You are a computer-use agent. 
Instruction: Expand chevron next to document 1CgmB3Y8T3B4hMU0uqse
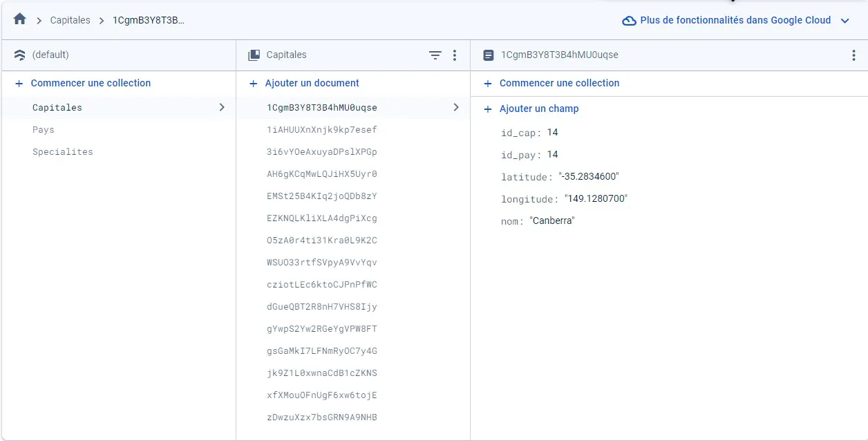456,107
